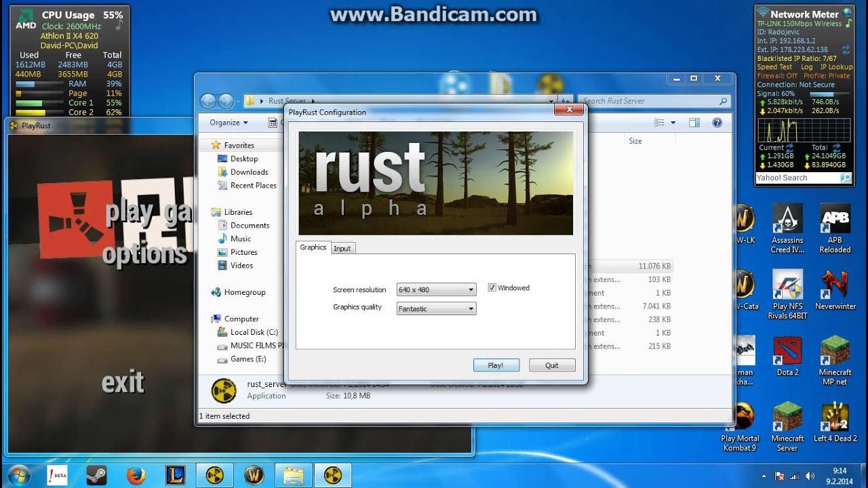Click the Network Meter globe icon
The image size is (868, 488).
[x=846, y=14]
